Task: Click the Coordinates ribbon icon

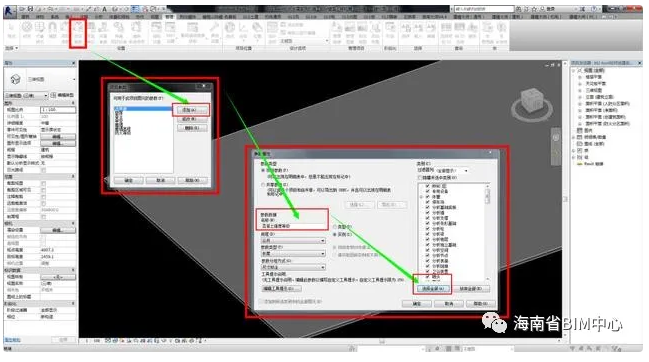Action: [243, 31]
